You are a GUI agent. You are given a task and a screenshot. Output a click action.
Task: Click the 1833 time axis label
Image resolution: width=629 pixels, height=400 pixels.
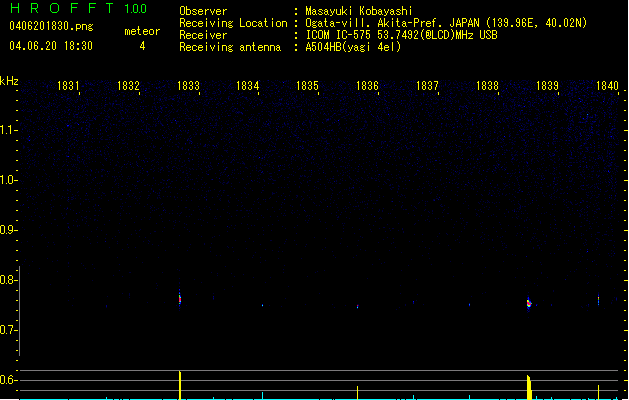[188, 86]
